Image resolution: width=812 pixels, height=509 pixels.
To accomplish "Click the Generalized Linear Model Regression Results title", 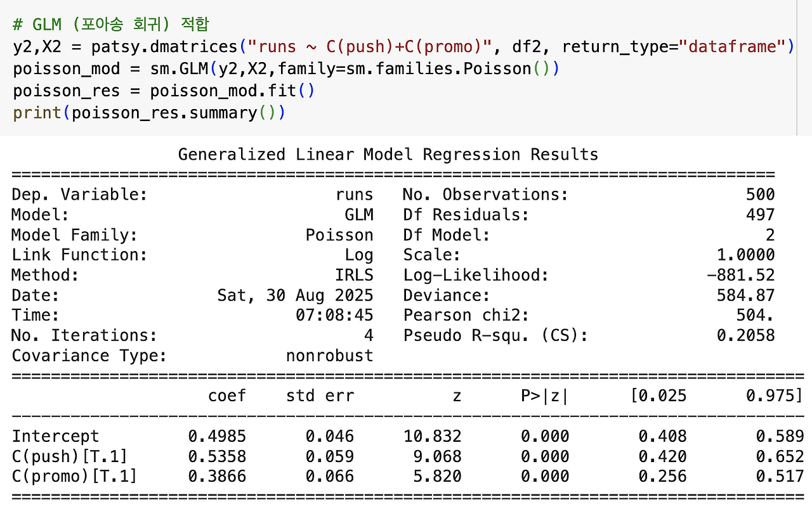I will 388,155.
